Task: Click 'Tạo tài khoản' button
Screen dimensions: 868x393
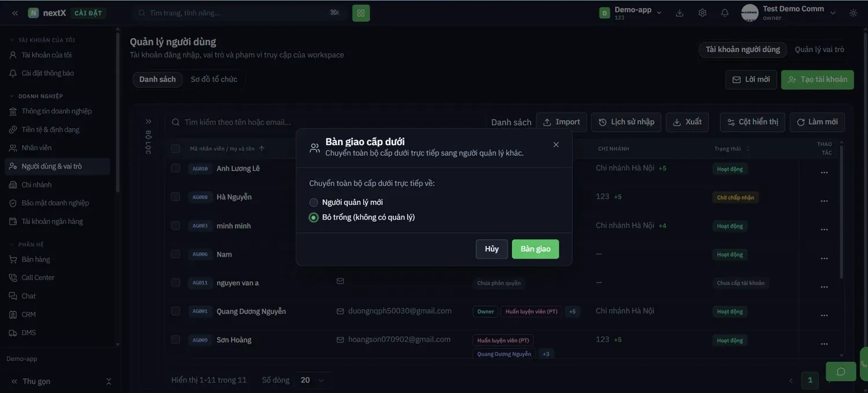Action: 818,80
